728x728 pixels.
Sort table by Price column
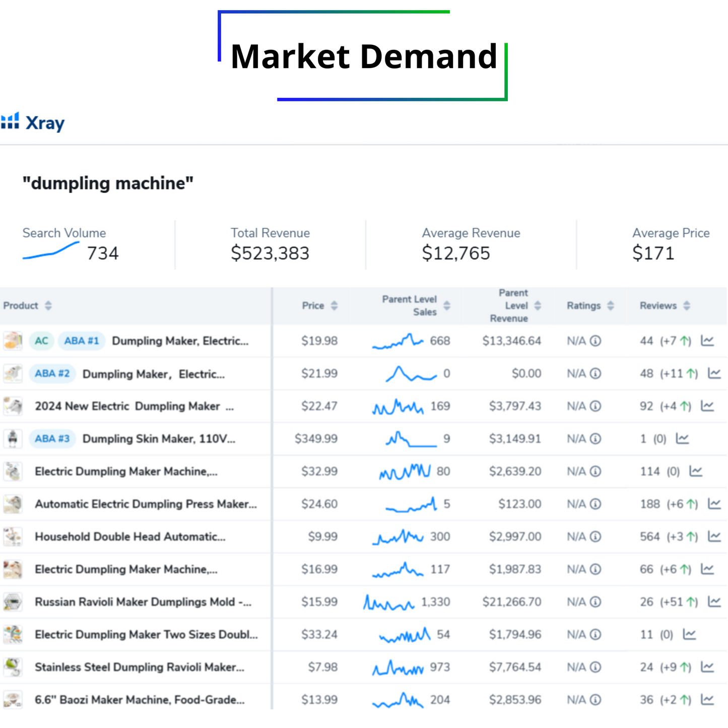coord(334,305)
